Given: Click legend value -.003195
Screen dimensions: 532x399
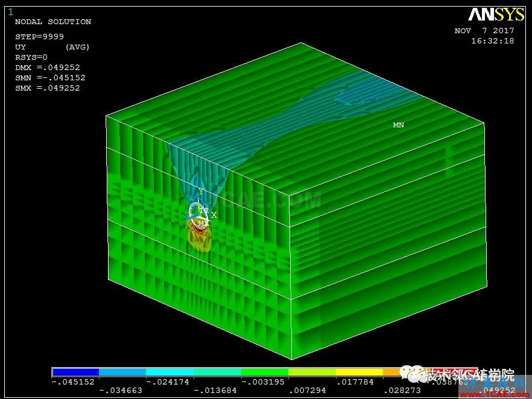Looking at the screenshot, I should (262, 381).
